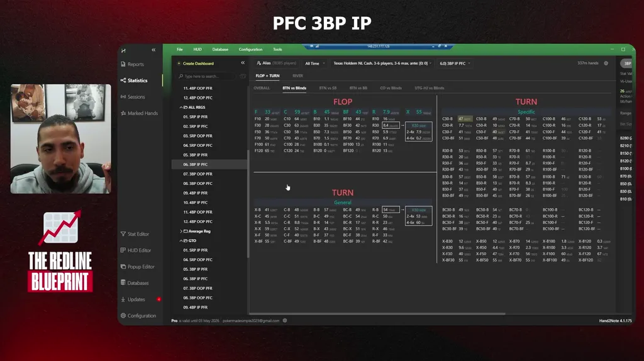Switch to the RIVER tab

click(297, 75)
